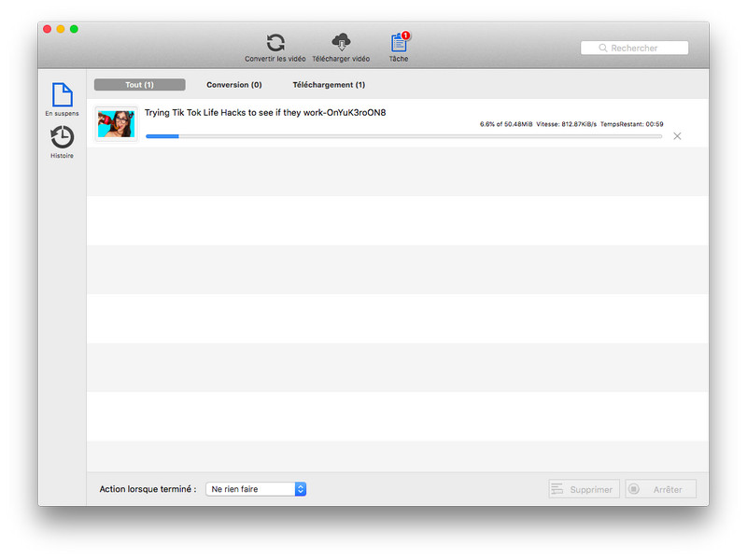Click in the Rechercher search field

click(x=634, y=49)
